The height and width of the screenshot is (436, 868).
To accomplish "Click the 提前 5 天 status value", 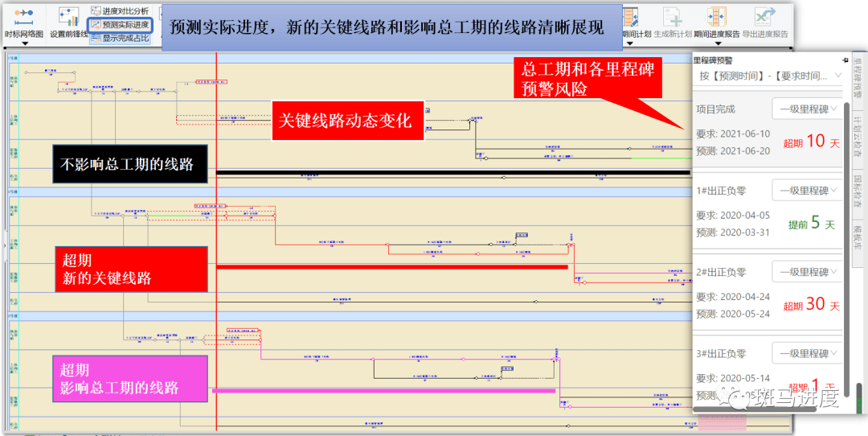I will (x=812, y=224).
